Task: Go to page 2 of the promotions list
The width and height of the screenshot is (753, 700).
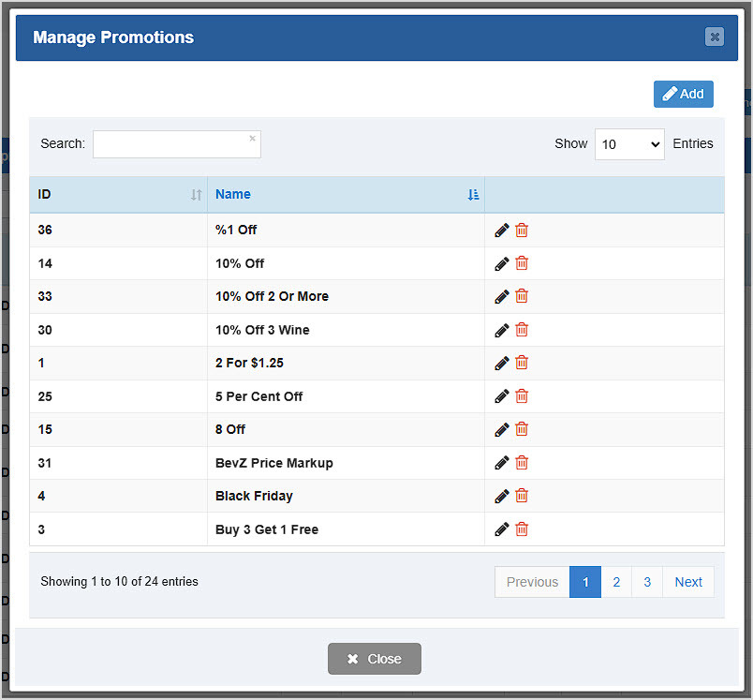Action: 616,582
